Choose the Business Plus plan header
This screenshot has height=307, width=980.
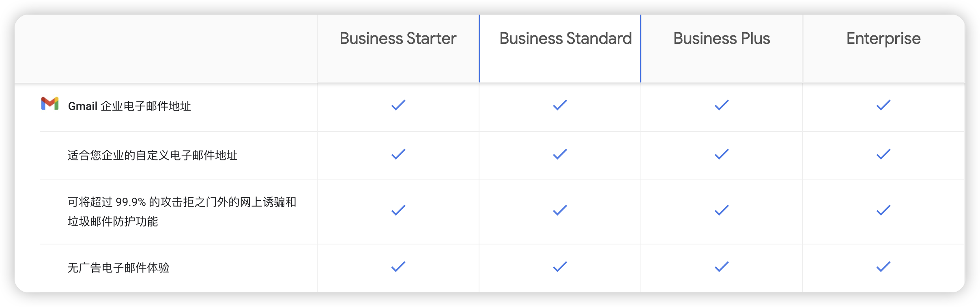(x=722, y=39)
